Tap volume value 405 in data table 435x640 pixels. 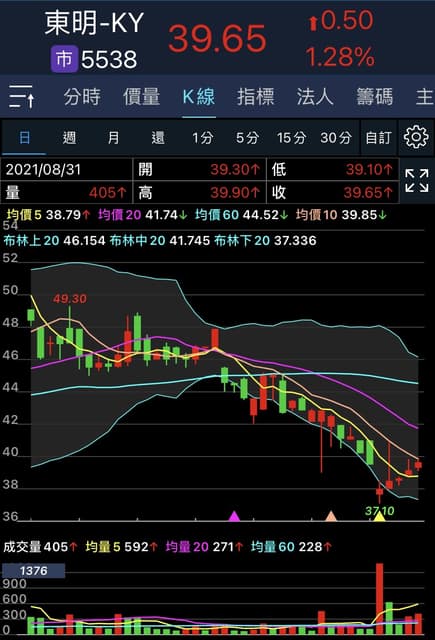108,192
